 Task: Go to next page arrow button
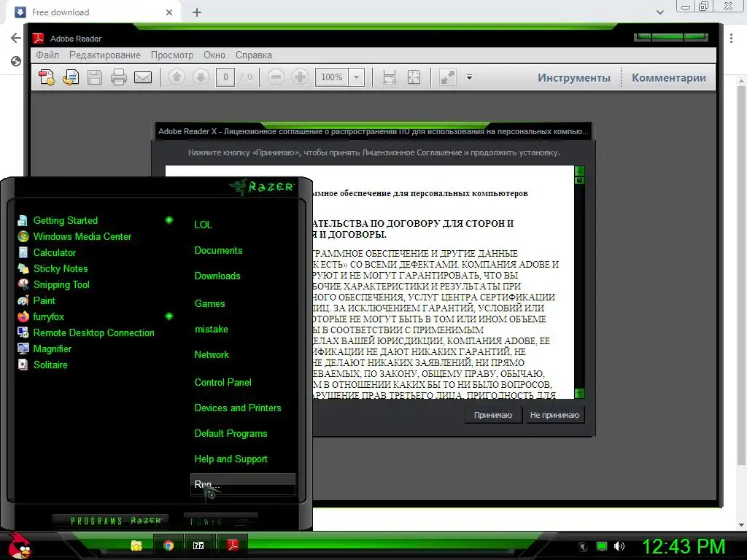pyautogui.click(x=201, y=77)
